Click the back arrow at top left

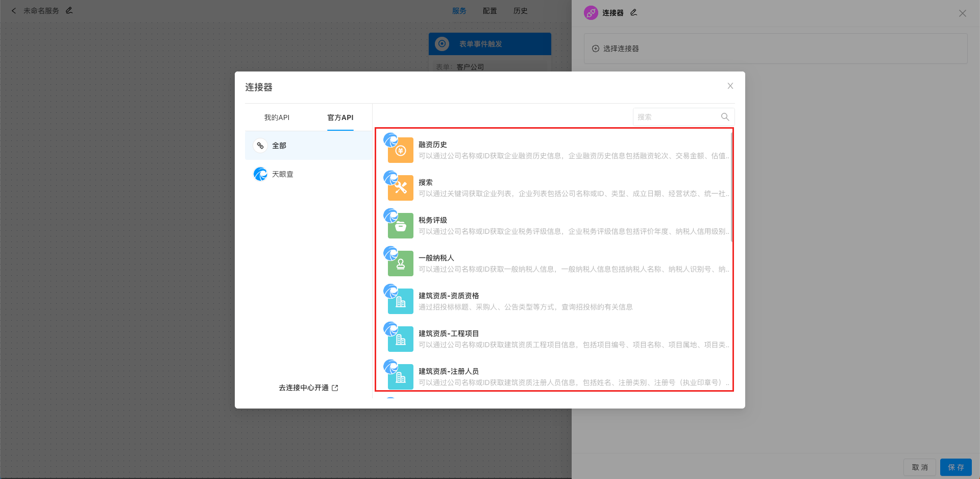[x=13, y=10]
